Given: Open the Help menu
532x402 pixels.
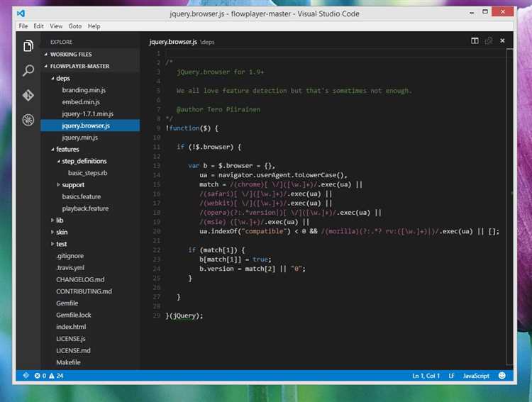Looking at the screenshot, I should tap(94, 26).
